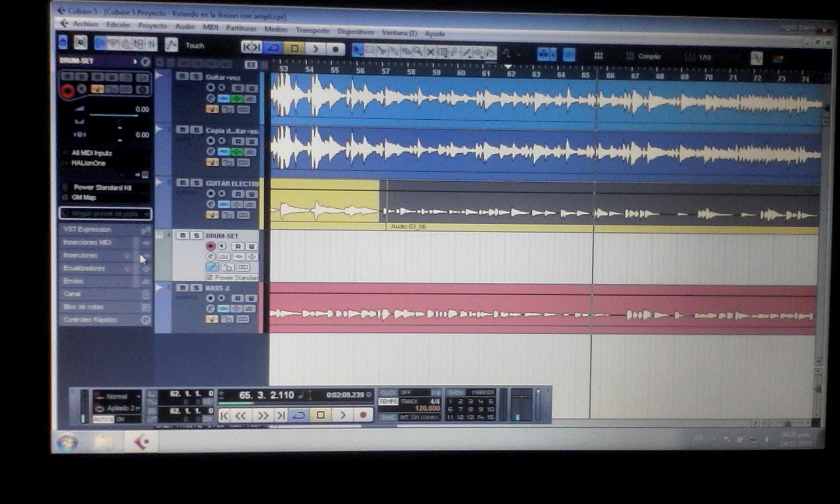Select the Object Selection arrow tool
Screen dimensions: 840x504
coord(358,50)
